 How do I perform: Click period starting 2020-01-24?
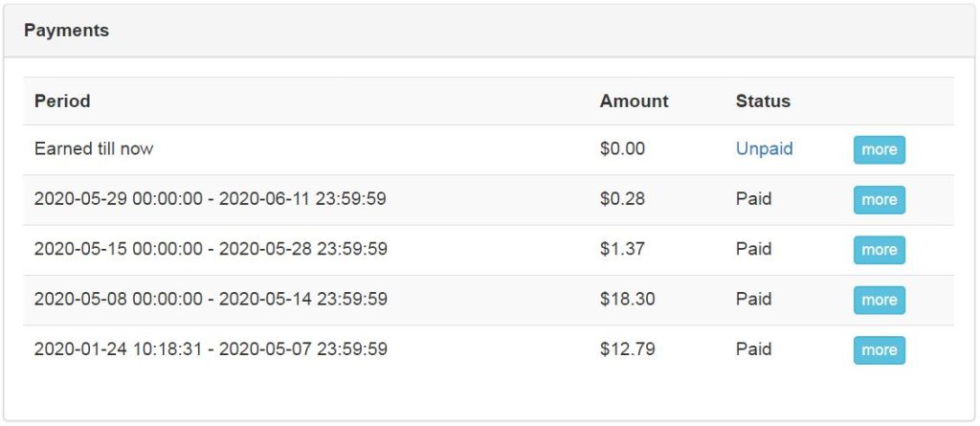(211, 348)
